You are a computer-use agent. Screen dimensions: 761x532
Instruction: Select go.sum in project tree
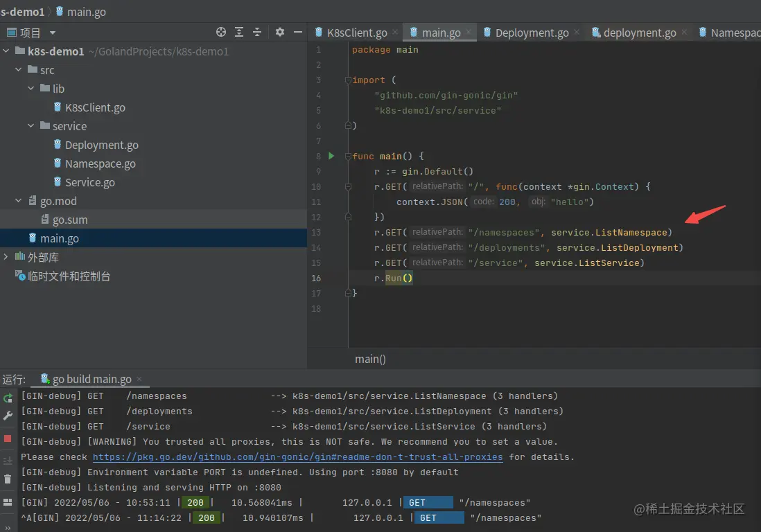click(70, 219)
